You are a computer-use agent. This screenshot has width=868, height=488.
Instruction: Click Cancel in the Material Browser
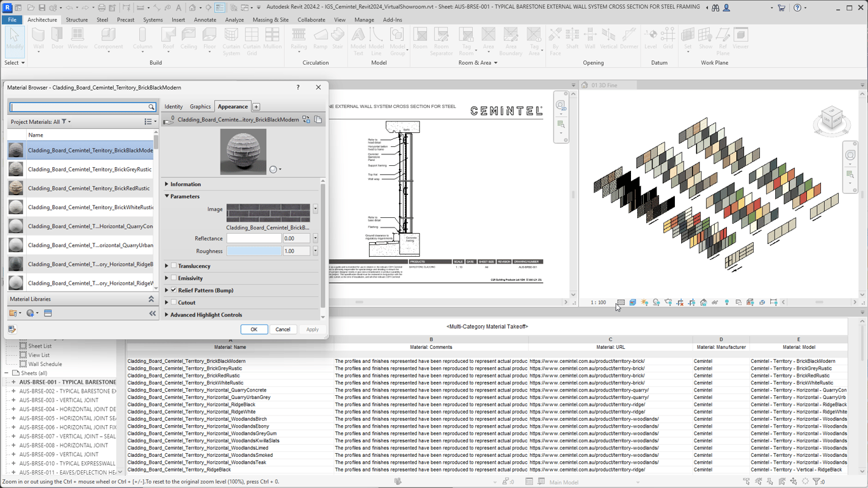[282, 329]
